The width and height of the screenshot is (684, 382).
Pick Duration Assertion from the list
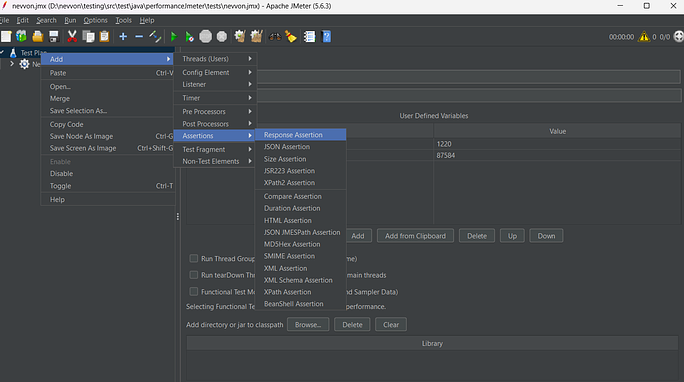pyautogui.click(x=301, y=208)
